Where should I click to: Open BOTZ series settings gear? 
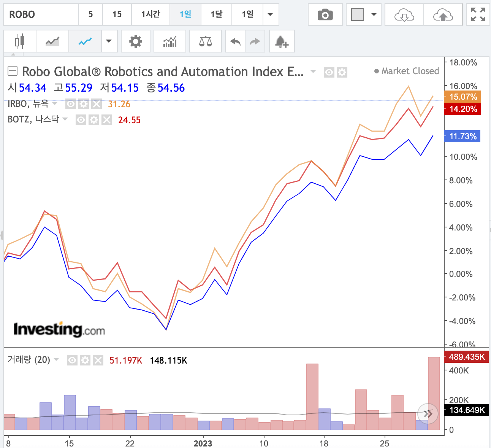tap(94, 120)
